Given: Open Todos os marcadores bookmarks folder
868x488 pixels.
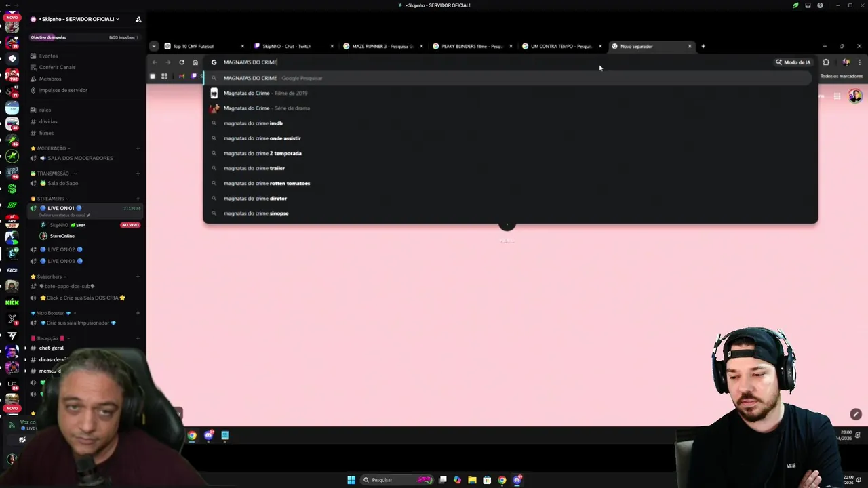Looking at the screenshot, I should [841, 76].
